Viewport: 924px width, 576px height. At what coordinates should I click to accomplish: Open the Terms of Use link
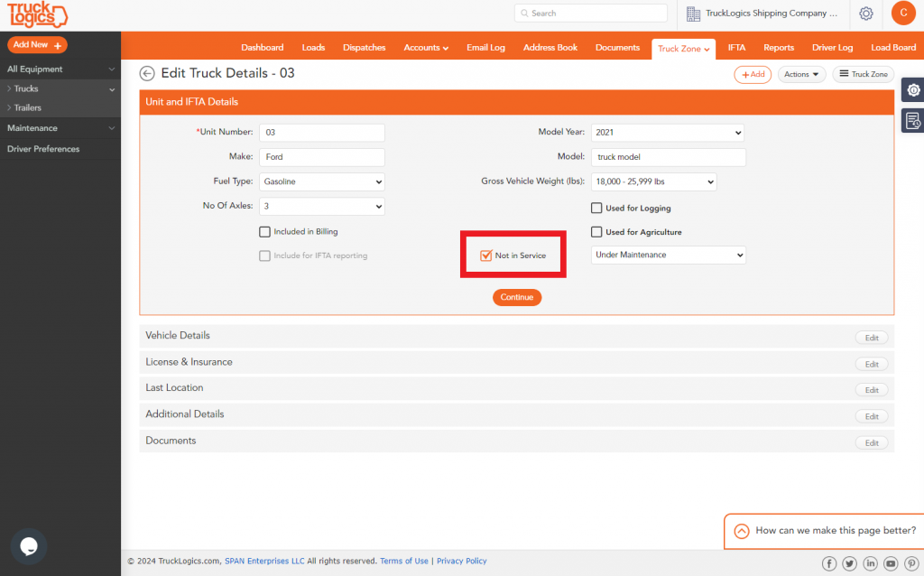click(404, 562)
